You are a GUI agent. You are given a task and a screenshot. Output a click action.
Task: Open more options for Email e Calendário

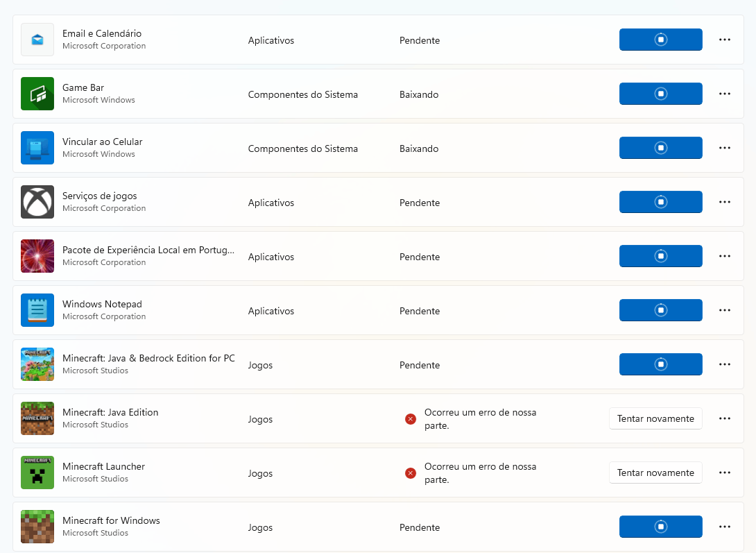725,40
